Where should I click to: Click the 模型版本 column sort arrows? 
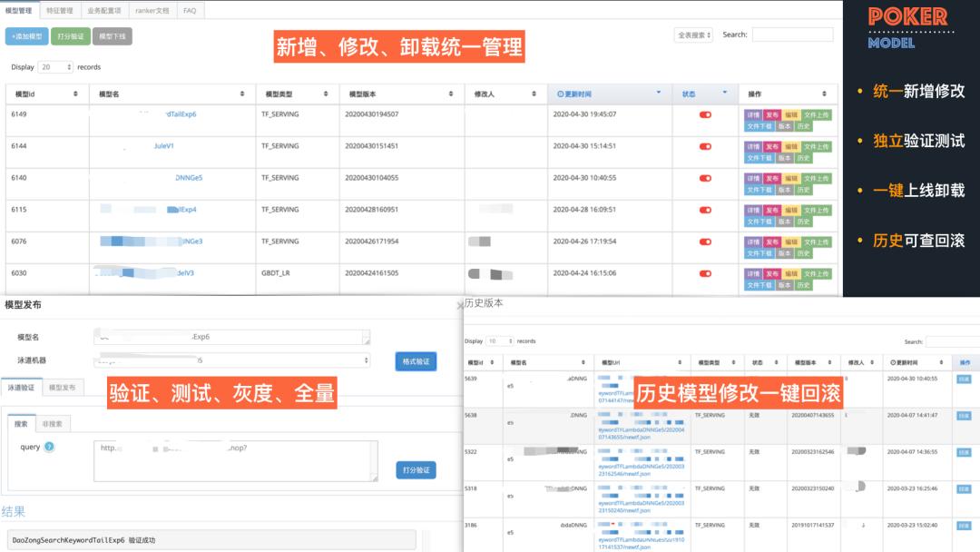[450, 93]
